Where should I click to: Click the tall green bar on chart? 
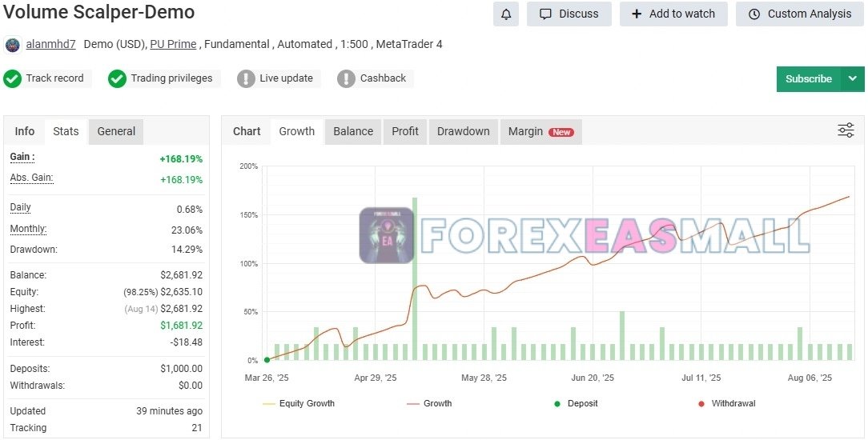[x=415, y=272]
